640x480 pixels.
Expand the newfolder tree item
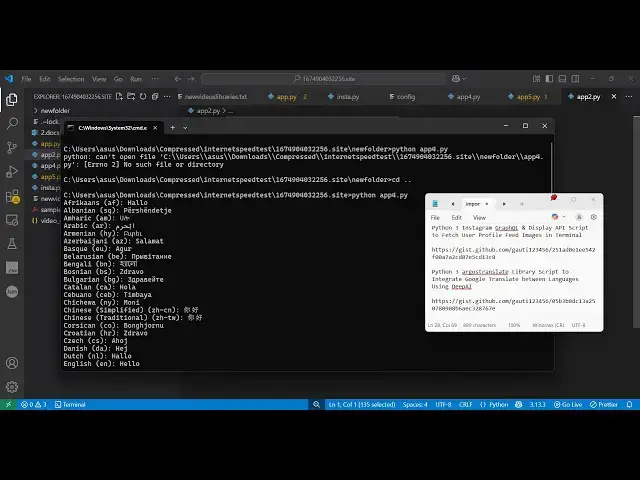tap(51, 111)
